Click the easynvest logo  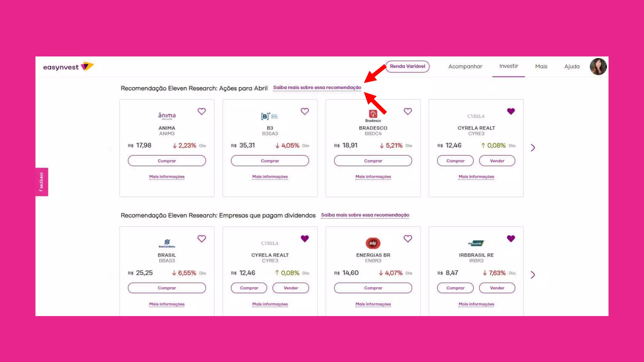pos(68,67)
